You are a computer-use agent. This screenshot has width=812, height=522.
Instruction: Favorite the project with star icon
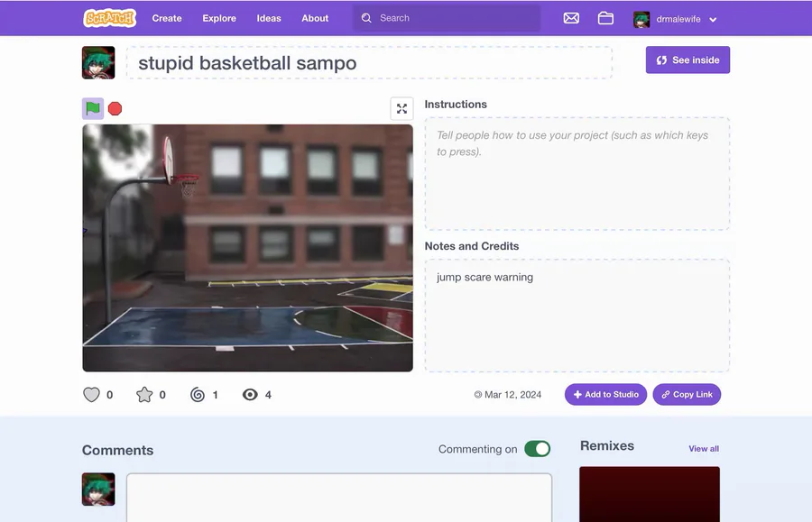pos(144,395)
